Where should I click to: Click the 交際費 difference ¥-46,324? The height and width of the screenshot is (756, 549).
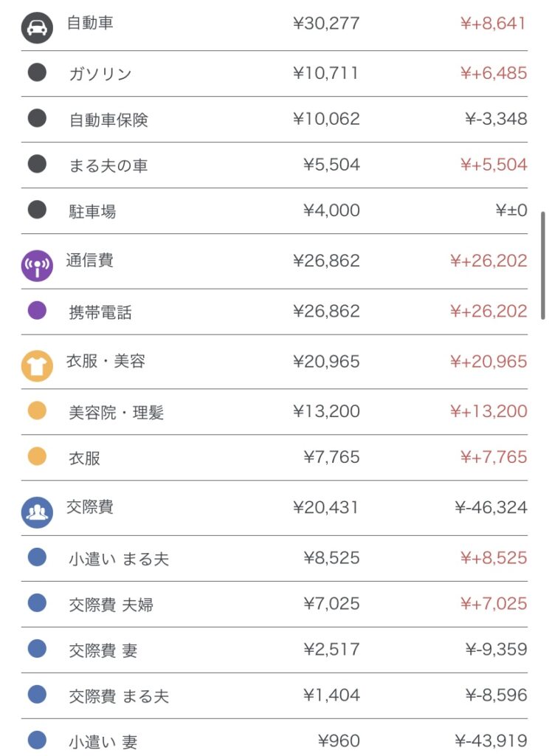pos(491,507)
